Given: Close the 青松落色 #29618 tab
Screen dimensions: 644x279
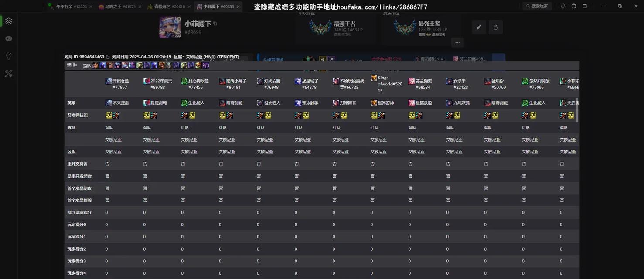Looking at the screenshot, I should coord(189,7).
